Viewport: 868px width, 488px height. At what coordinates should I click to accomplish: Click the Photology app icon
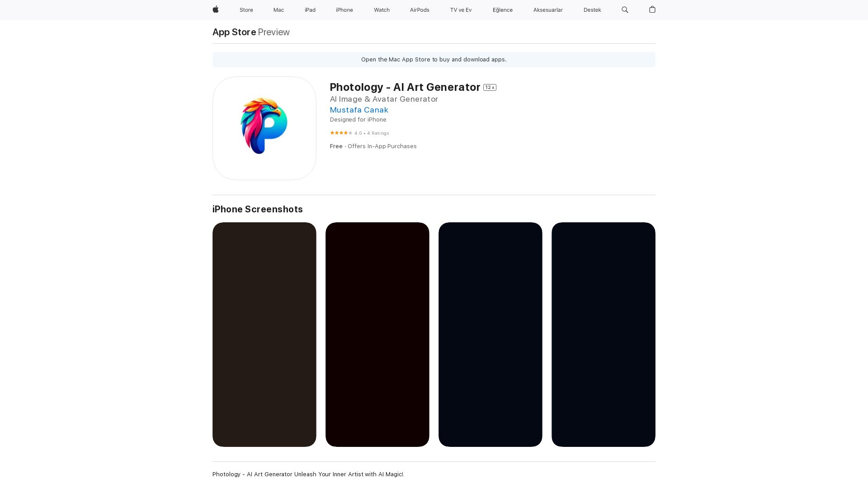point(264,128)
